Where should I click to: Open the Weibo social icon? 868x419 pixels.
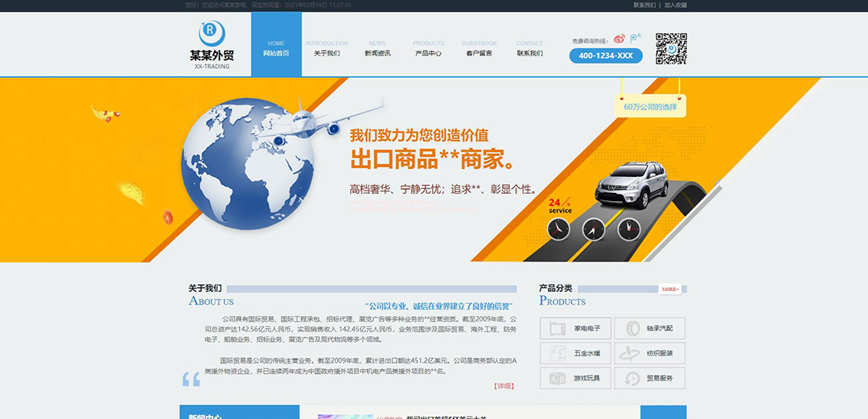pyautogui.click(x=619, y=39)
